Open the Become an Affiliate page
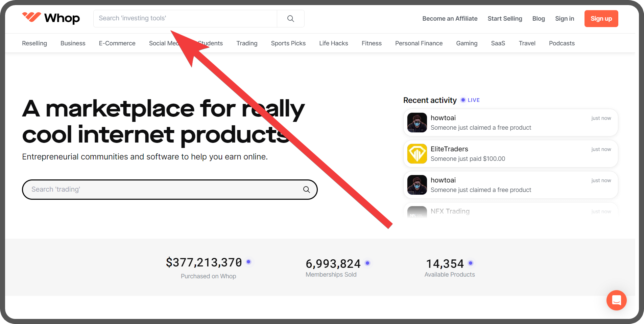This screenshot has width=644, height=324. tap(450, 19)
